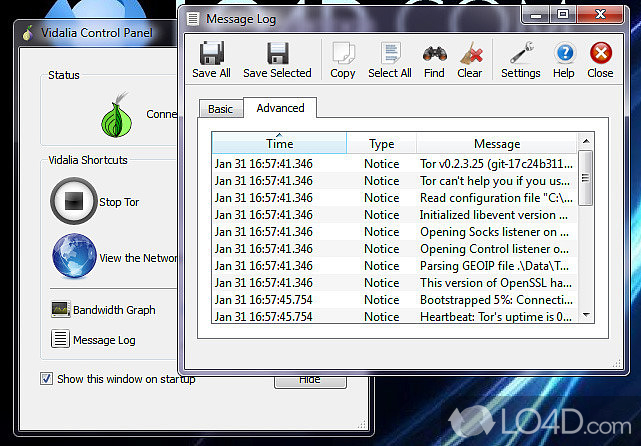641x446 pixels.
Task: Select row 'Initialized libevent version'
Action: point(394,215)
